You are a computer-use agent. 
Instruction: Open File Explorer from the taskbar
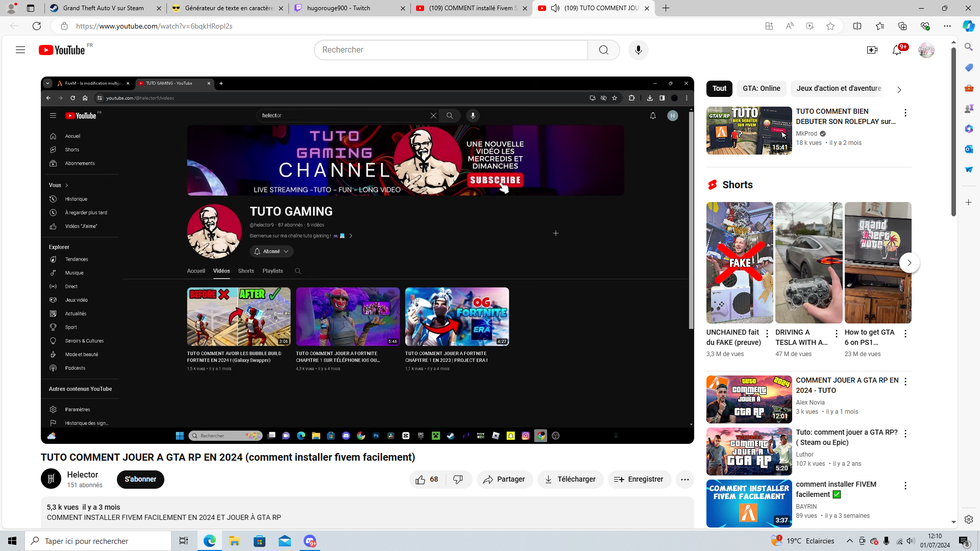point(234,541)
